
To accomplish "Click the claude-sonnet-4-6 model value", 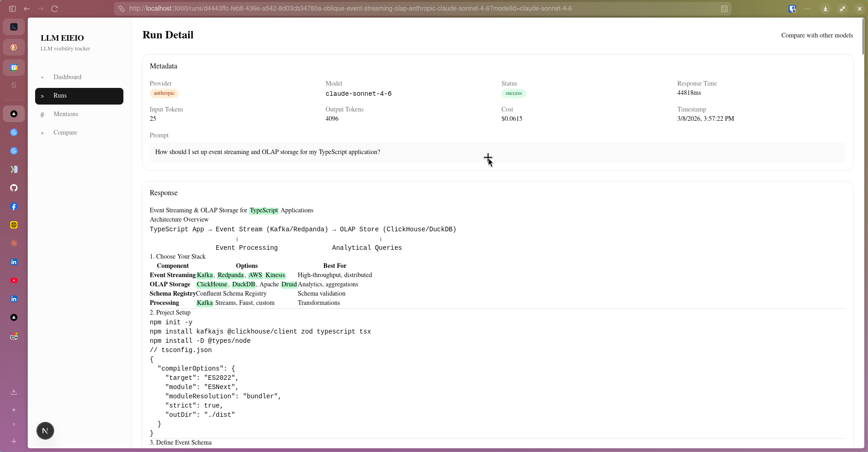I will pos(358,93).
